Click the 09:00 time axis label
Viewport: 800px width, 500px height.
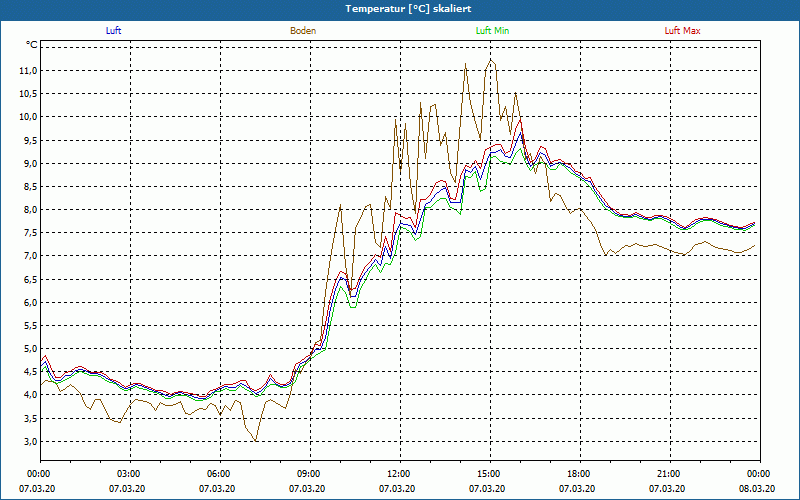[x=310, y=474]
